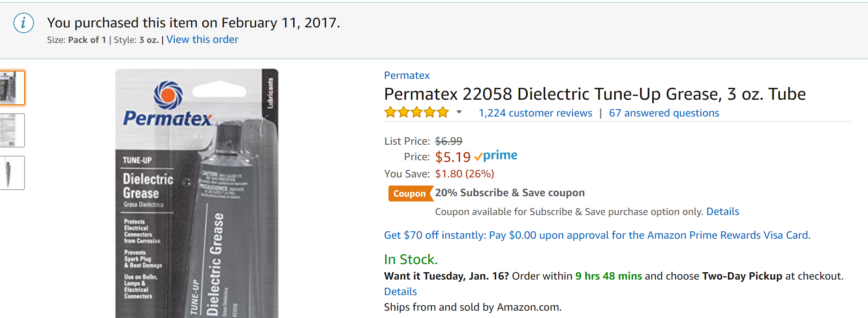Open the 67 answered questions link

[x=664, y=113]
